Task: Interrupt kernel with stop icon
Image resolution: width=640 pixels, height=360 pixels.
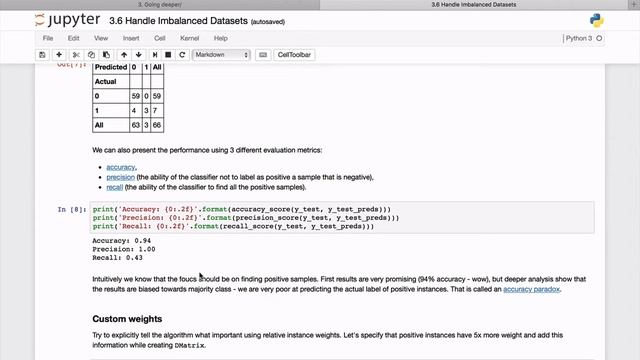Action: (x=168, y=55)
